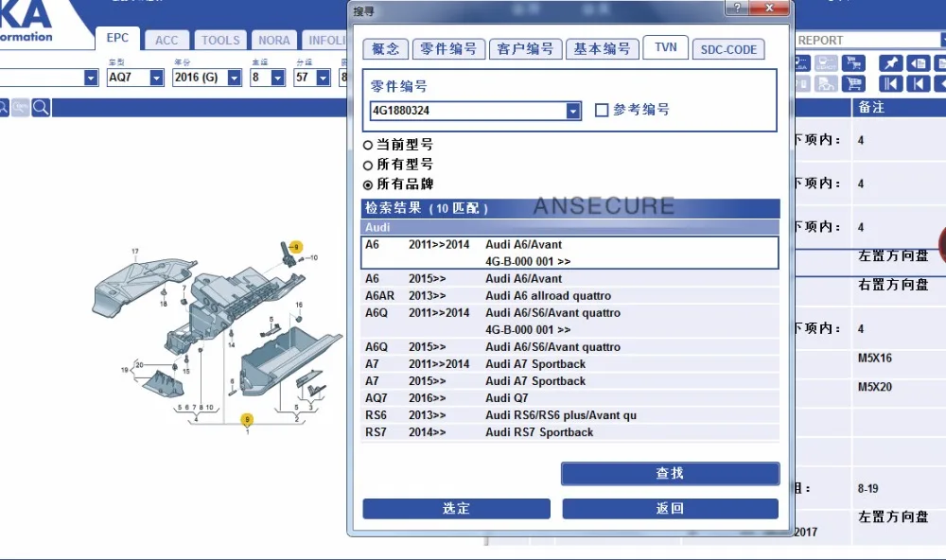The width and height of the screenshot is (946, 560).
Task: Select result row RS6 2013>> Audi RS6
Action: click(569, 415)
